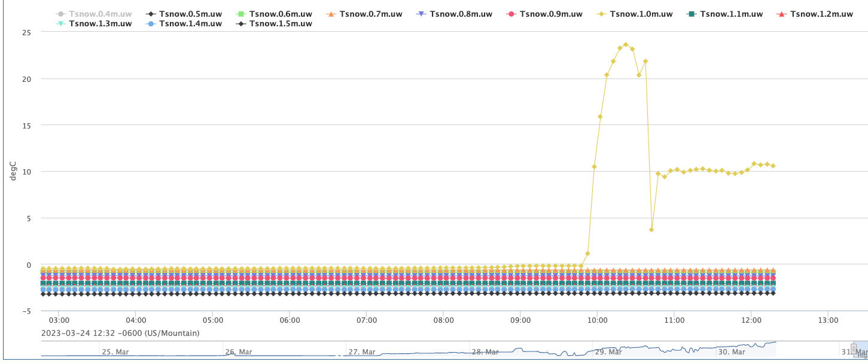Click the teal square Tsnow.1.1m.uw legend marker
The width and height of the screenshot is (868, 364).
pyautogui.click(x=691, y=14)
